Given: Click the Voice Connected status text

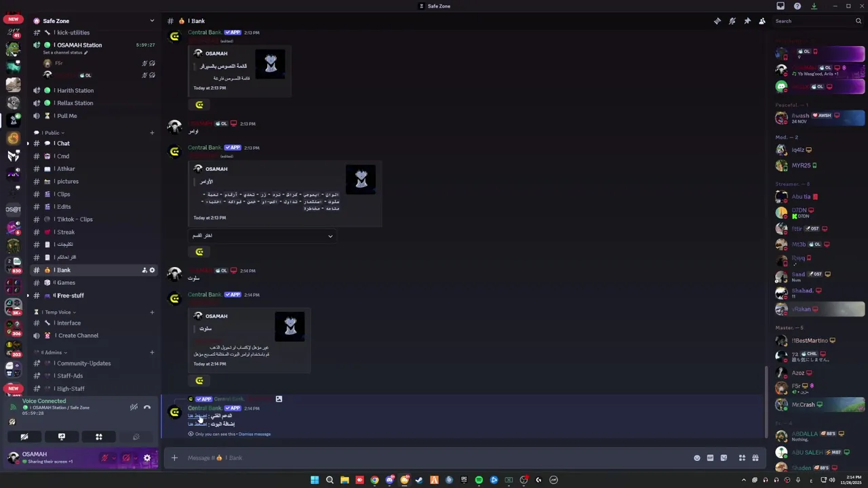Looking at the screenshot, I should [x=44, y=401].
